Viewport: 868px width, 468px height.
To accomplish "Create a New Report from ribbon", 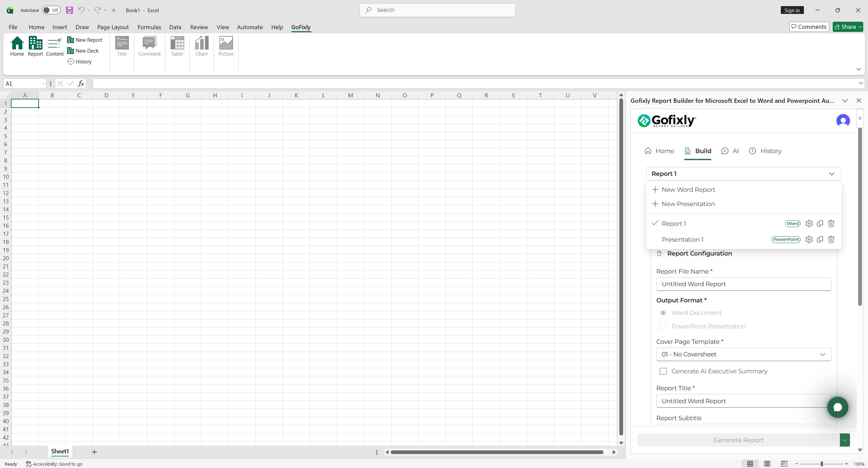I will click(85, 40).
